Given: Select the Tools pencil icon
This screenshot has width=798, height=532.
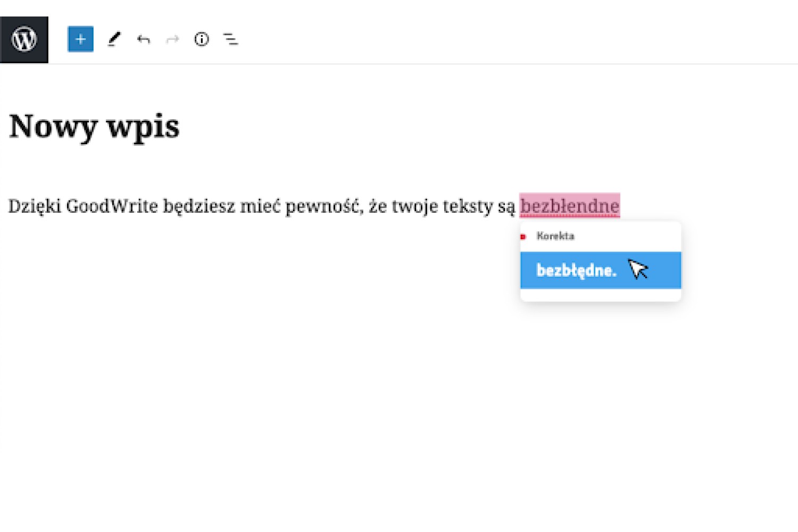Looking at the screenshot, I should tap(114, 39).
